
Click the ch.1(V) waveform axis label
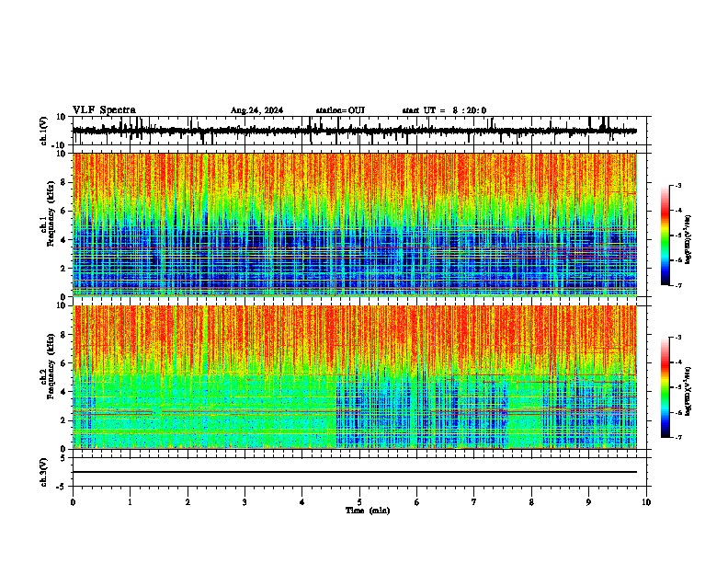click(x=44, y=131)
